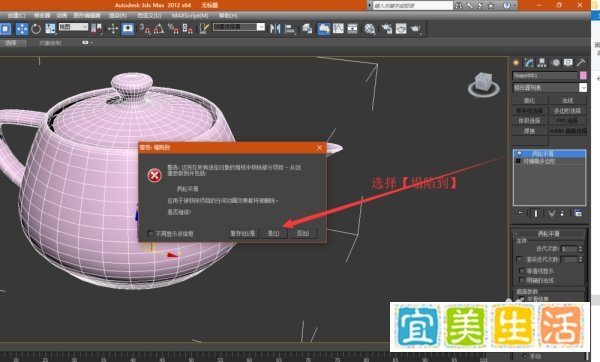
Task: Toggle the 3D Snaps button
Action: pyautogui.click(x=145, y=29)
